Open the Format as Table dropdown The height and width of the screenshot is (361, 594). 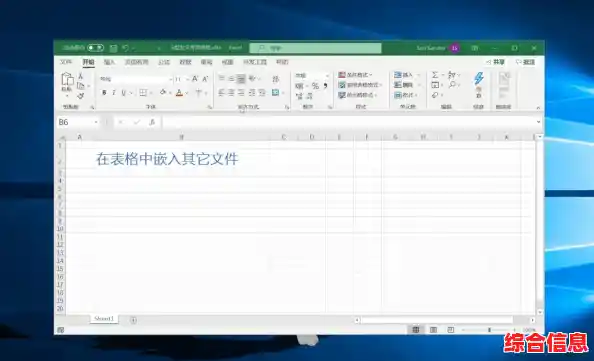coord(360,85)
